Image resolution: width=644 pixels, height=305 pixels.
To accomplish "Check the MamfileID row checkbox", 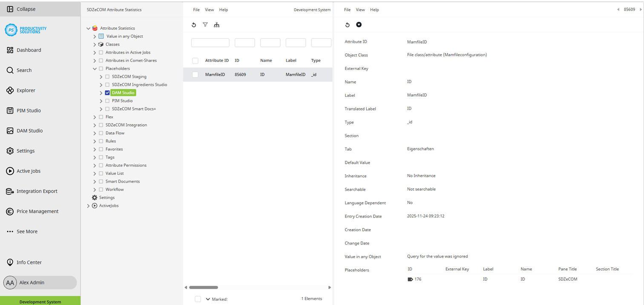I will pyautogui.click(x=195, y=74).
